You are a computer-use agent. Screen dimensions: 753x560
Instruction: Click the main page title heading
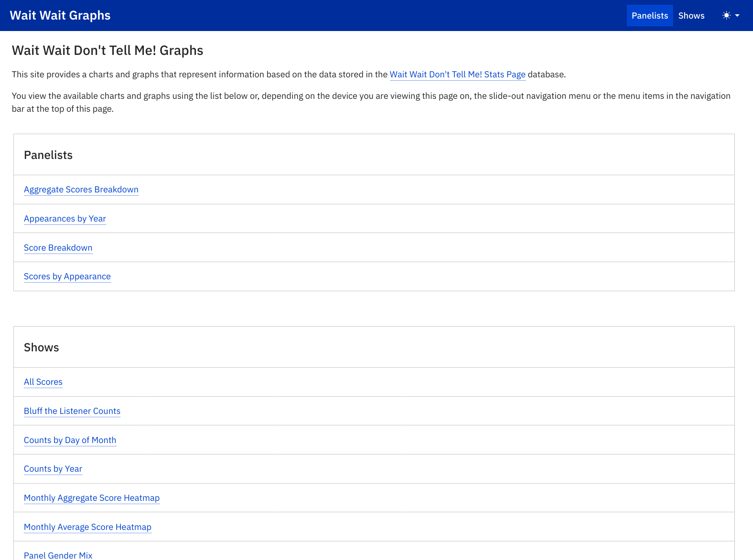click(108, 51)
